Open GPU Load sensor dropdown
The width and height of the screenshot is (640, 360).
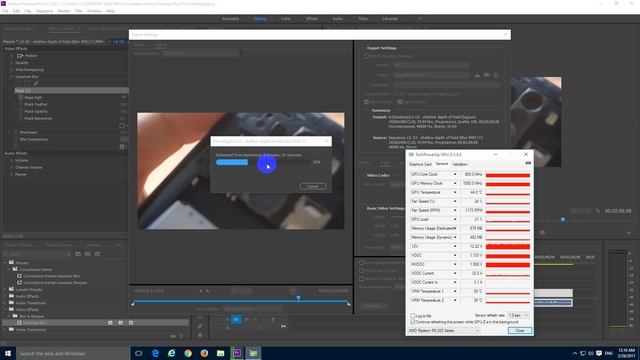pyautogui.click(x=455, y=220)
